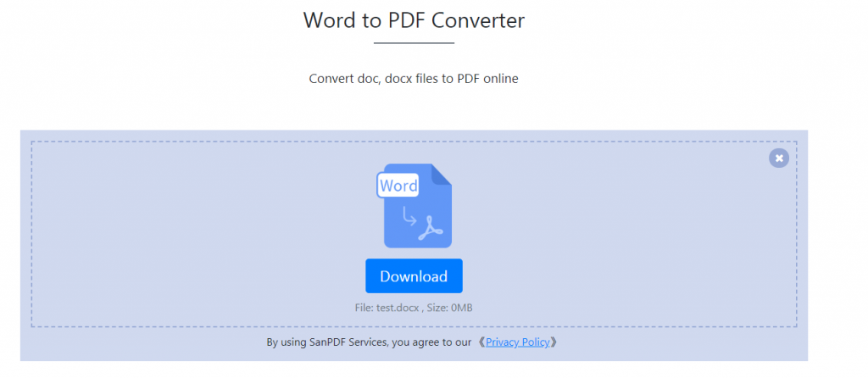
Task: Click the Word to PDF file icon
Action: coord(414,205)
